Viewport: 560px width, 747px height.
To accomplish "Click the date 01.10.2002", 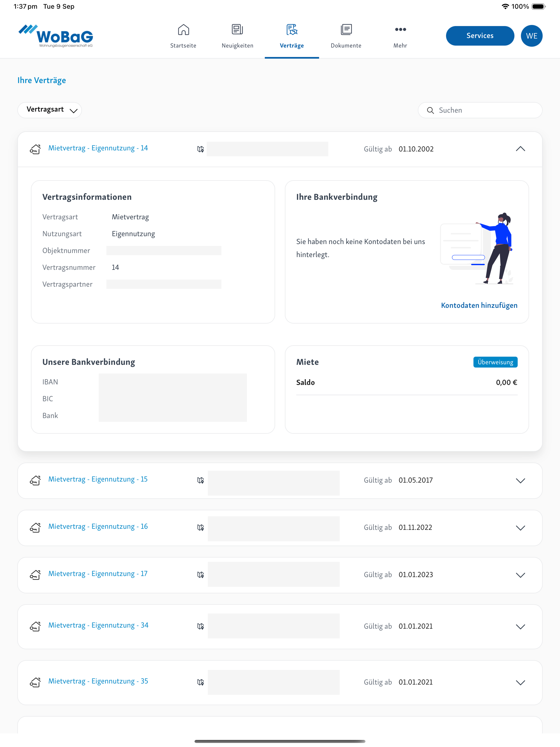I will tap(416, 149).
